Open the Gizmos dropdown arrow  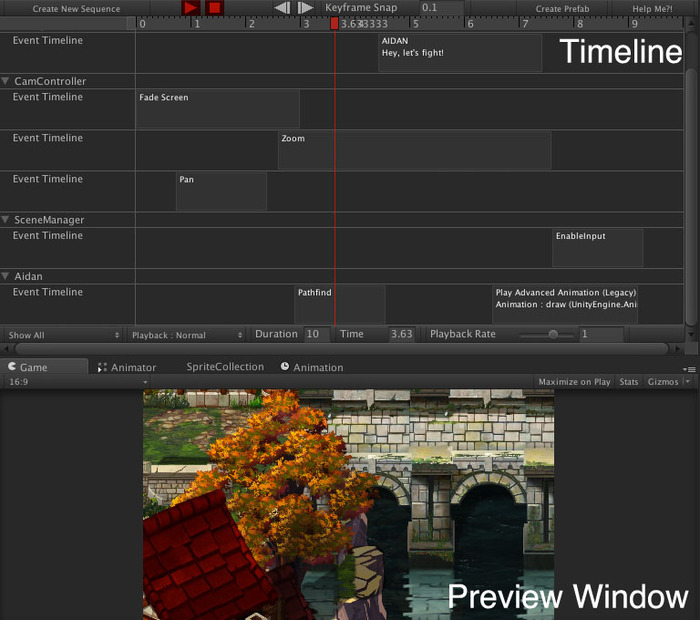tap(688, 382)
